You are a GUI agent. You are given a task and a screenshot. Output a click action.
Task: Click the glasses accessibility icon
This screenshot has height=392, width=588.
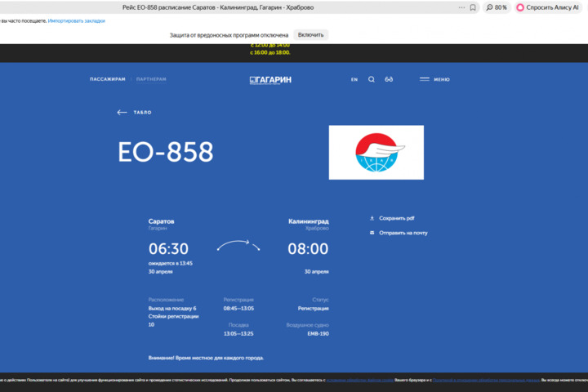click(390, 79)
